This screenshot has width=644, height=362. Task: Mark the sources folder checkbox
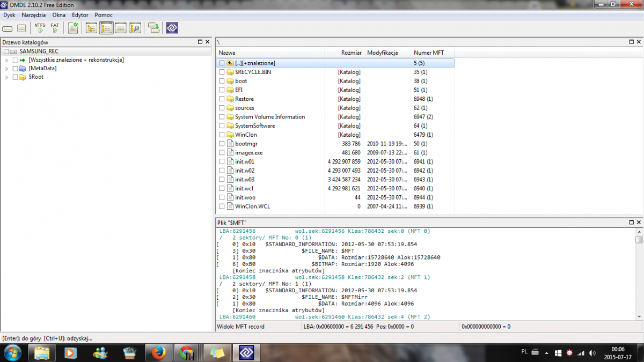pos(222,108)
